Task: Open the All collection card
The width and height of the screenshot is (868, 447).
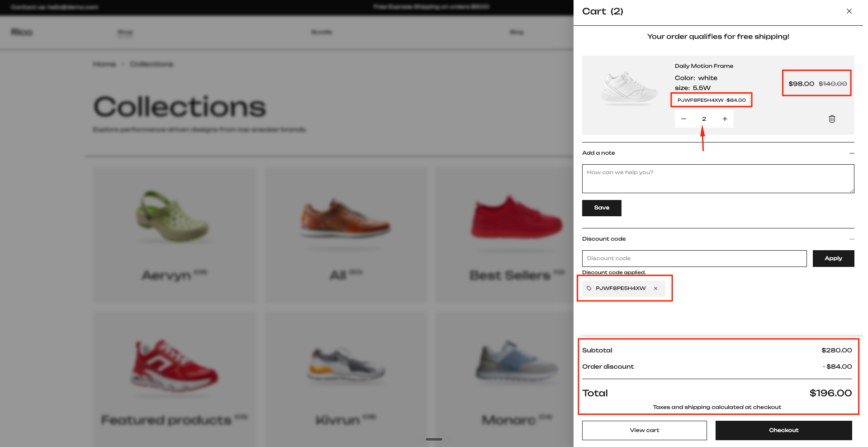Action: (345, 235)
